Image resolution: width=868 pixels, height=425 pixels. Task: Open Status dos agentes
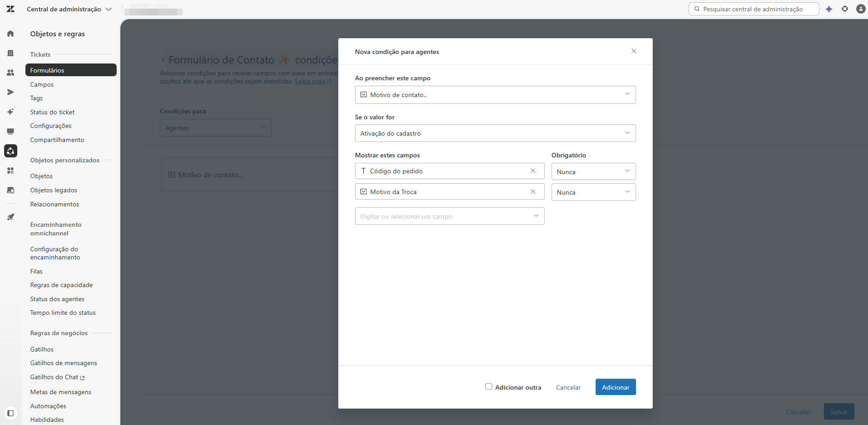pyautogui.click(x=57, y=299)
